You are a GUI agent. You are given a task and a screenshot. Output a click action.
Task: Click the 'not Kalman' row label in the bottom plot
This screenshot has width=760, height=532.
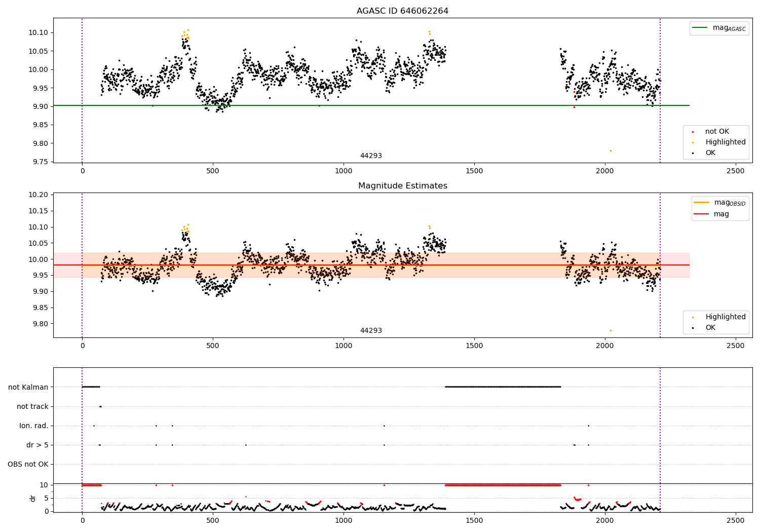(28, 387)
